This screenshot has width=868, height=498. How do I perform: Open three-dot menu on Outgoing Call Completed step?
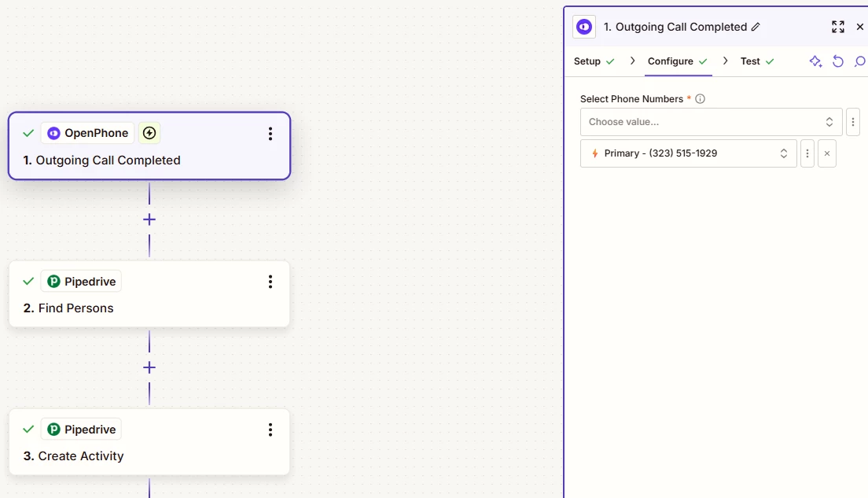pyautogui.click(x=270, y=134)
